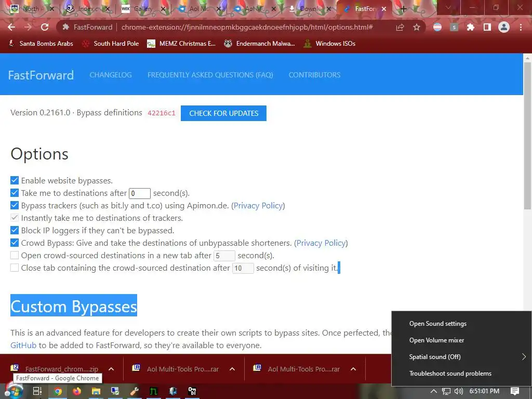
Task: Toggle Take me to destinations after checkbox
Action: (x=14, y=193)
